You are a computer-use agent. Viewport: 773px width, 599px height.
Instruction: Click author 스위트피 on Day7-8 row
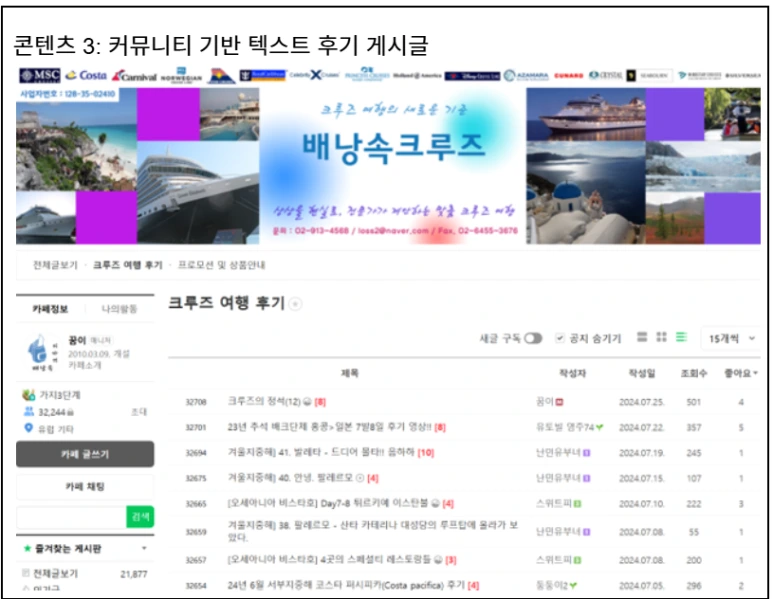(x=554, y=503)
